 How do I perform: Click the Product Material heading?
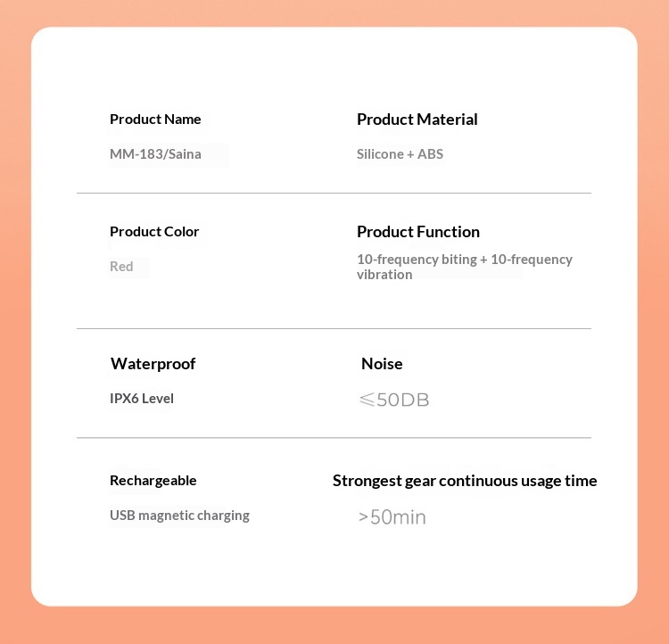[417, 119]
